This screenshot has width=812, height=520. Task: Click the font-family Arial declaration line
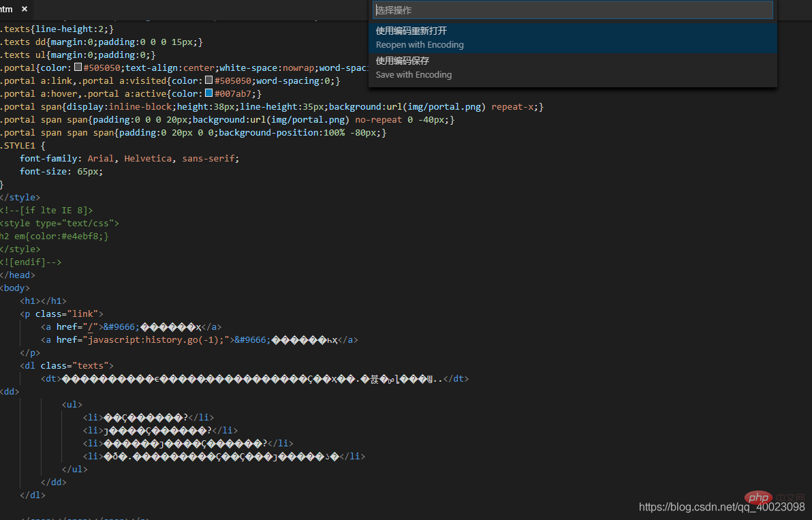[129, 158]
